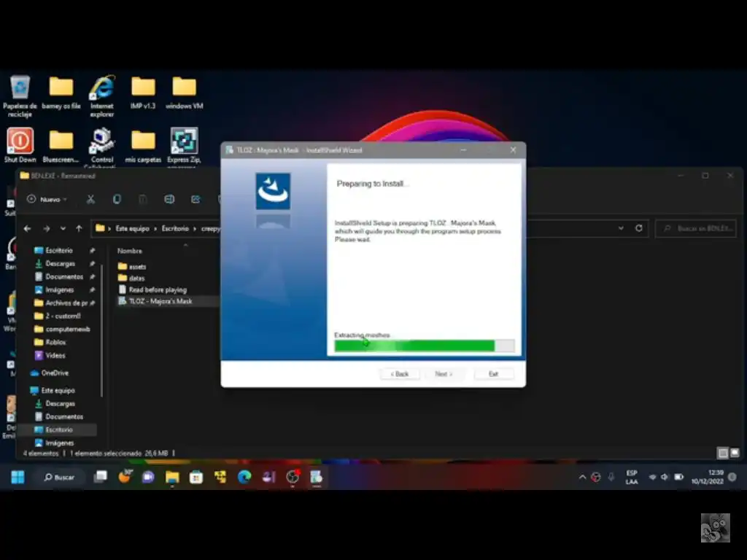The height and width of the screenshot is (560, 747).
Task: Go forward using Explorer forward arrow
Action: click(x=46, y=228)
